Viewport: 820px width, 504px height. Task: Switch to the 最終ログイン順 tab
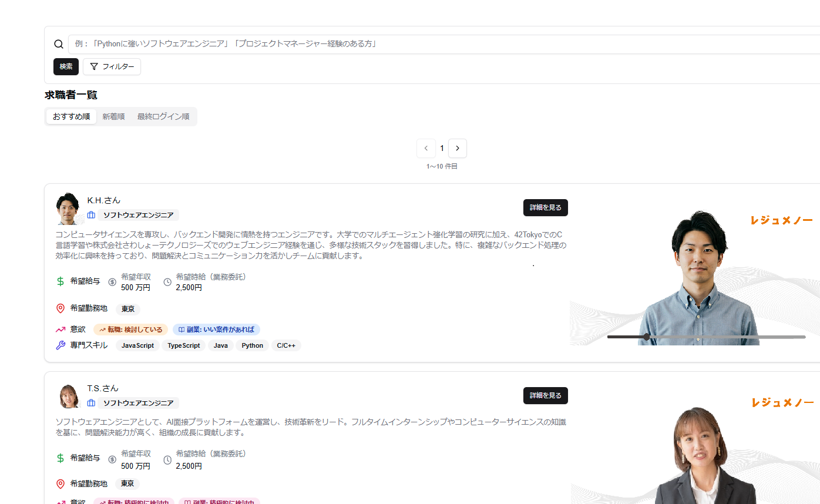click(163, 116)
